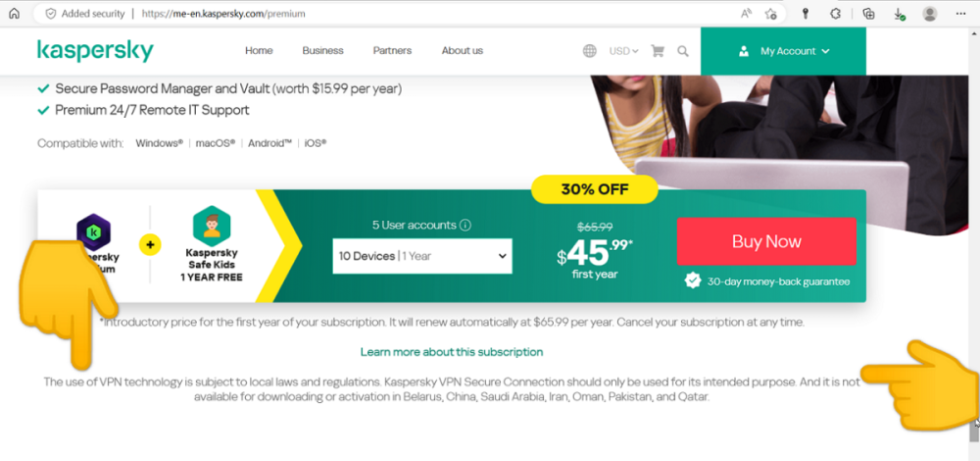Open the shopping cart icon
The image size is (980, 461).
658,51
